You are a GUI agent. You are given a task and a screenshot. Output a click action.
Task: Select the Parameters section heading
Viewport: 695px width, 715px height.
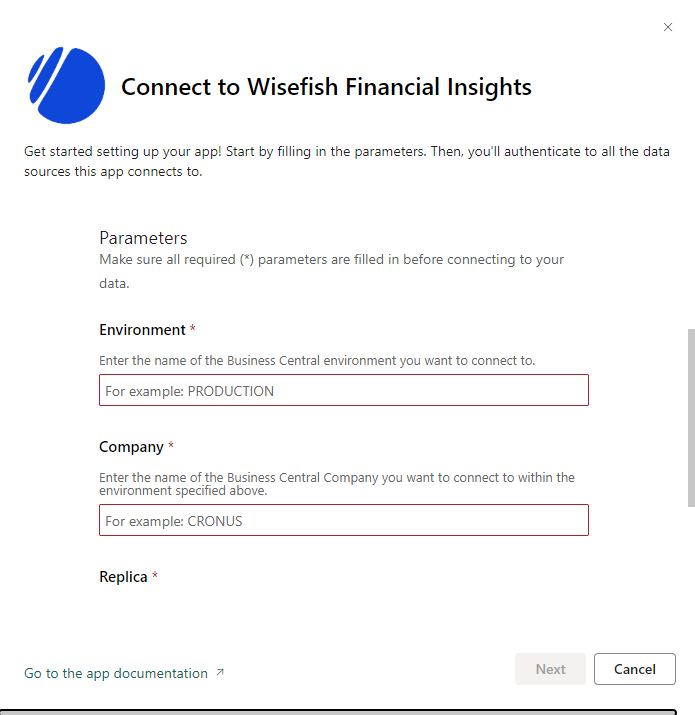click(143, 238)
